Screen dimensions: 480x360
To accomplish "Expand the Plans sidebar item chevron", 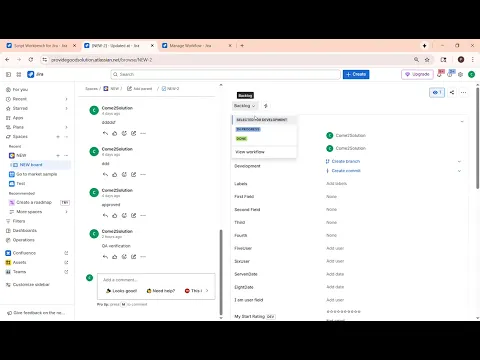I will tap(66, 127).
